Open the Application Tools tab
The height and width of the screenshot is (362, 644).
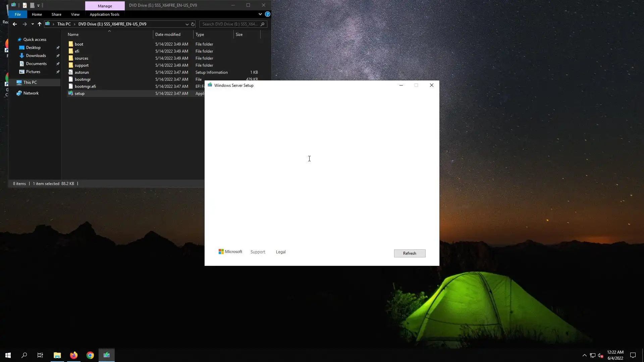104,14
